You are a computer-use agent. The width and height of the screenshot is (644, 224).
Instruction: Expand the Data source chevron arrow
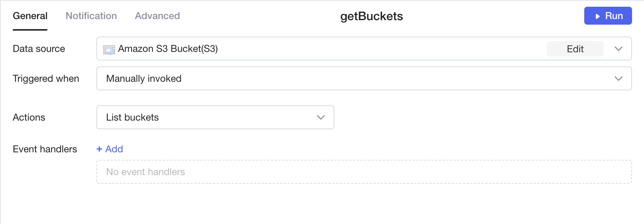pyautogui.click(x=619, y=49)
